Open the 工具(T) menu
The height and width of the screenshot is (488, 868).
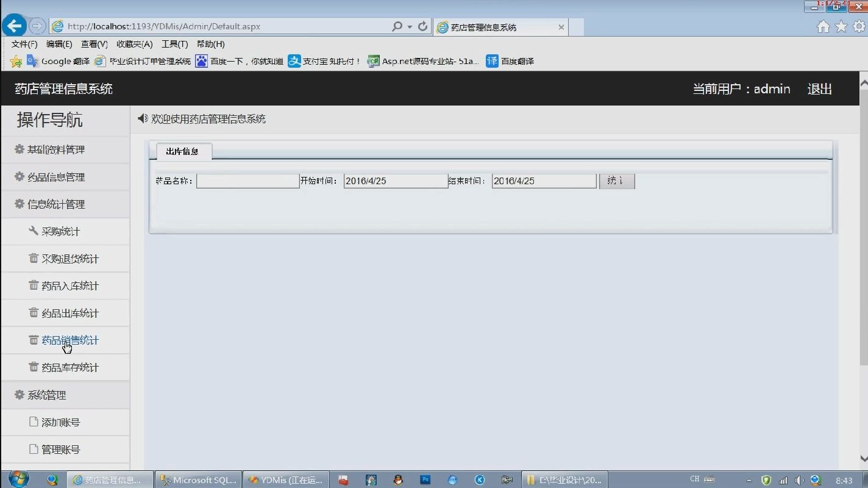click(x=174, y=44)
